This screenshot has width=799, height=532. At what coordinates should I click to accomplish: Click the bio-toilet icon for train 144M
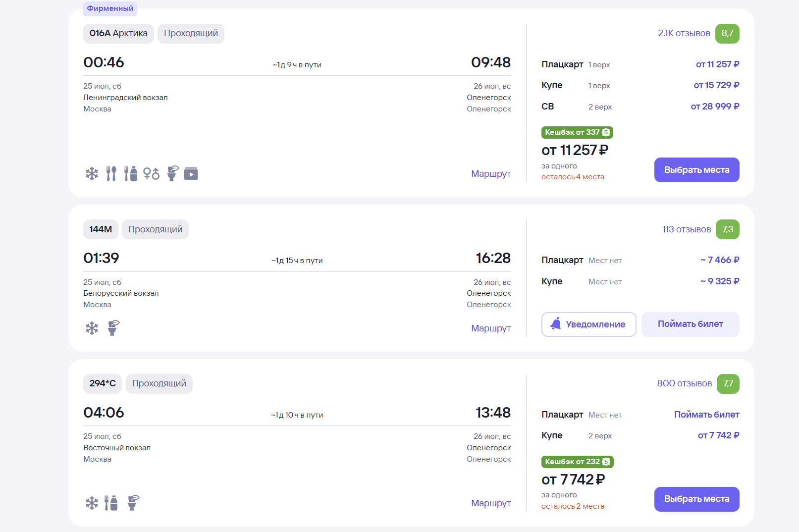click(x=113, y=328)
